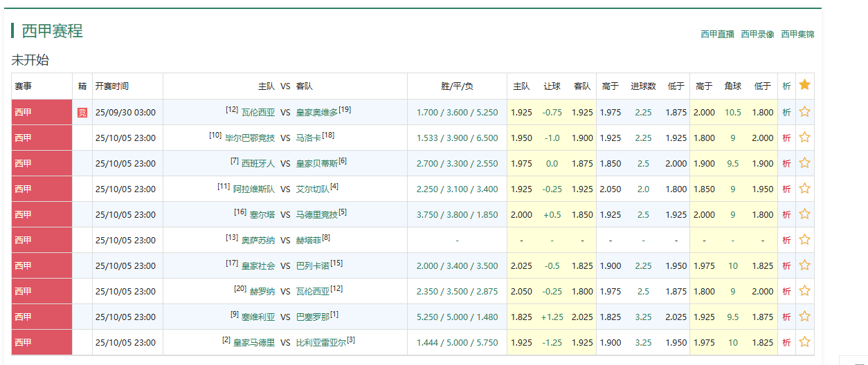Star the 毕尔巴鄂竞技 vs 马洛卡 match
The width and height of the screenshot is (868, 365).
(x=804, y=138)
